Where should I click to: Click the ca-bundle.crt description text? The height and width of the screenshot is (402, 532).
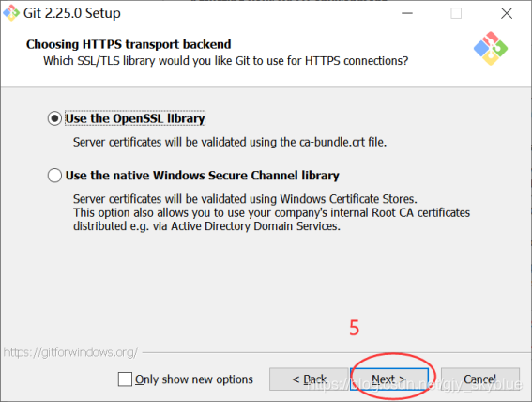click(230, 142)
